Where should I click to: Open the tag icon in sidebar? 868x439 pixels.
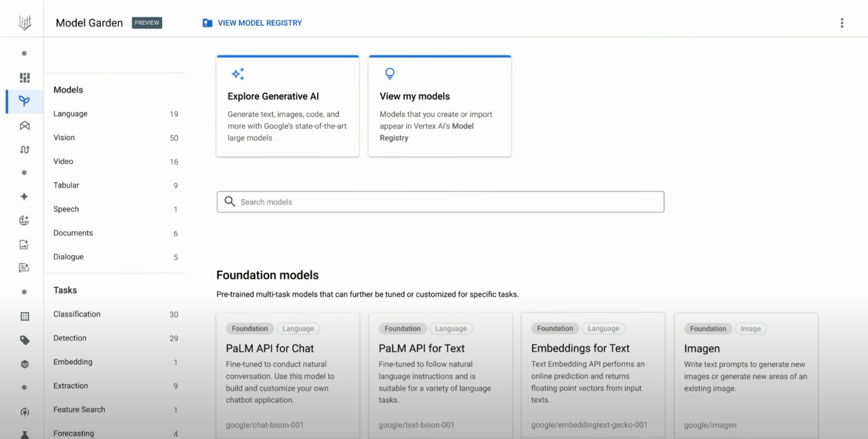(24, 341)
